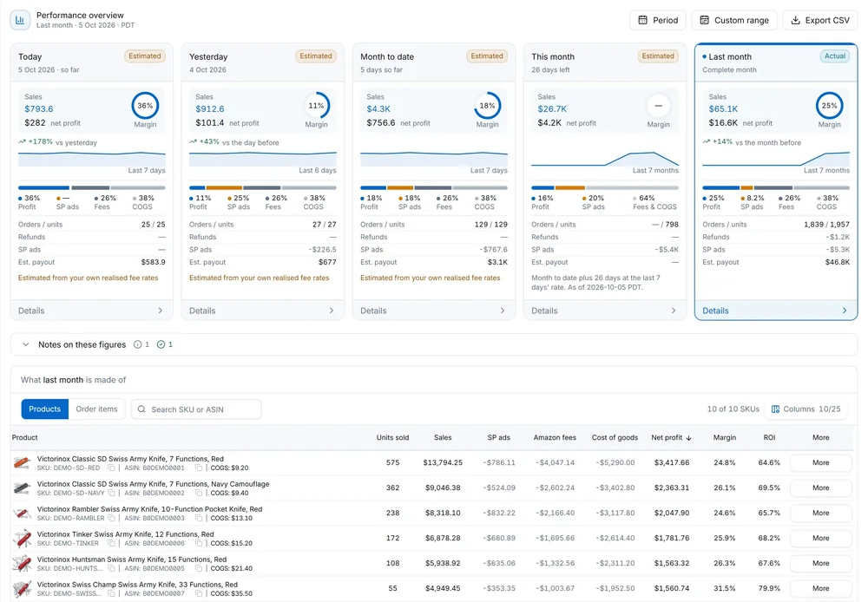Copy the DEMO-SWISS SKU with its copy icon
The image size is (868, 602).
click(111, 593)
